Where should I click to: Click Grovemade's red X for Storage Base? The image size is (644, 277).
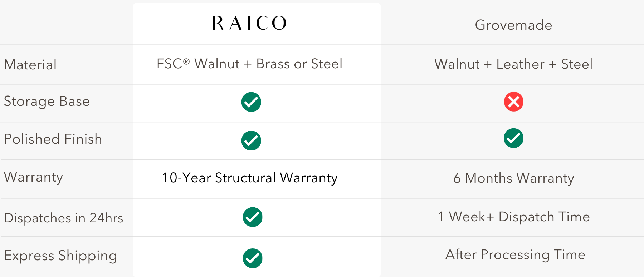514,102
